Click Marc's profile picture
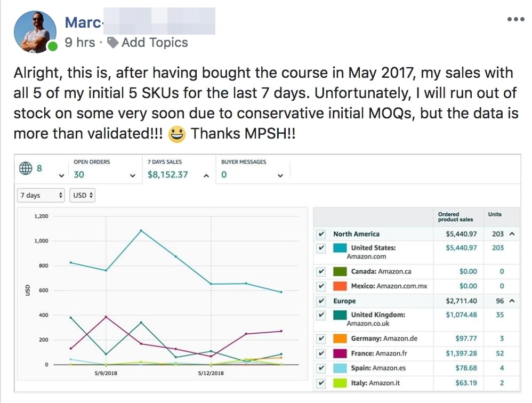 (35, 31)
